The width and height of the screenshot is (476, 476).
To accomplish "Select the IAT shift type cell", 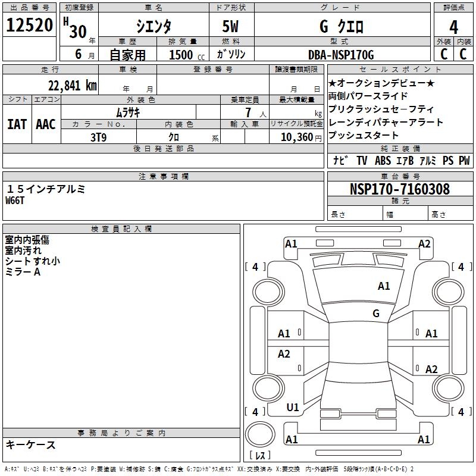I will pyautogui.click(x=17, y=124).
